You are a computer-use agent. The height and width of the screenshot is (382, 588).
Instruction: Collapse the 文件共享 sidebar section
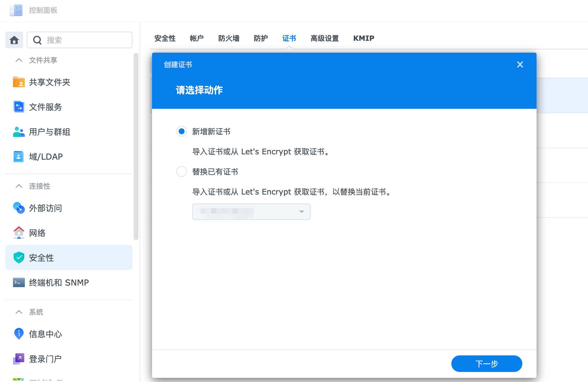[19, 60]
